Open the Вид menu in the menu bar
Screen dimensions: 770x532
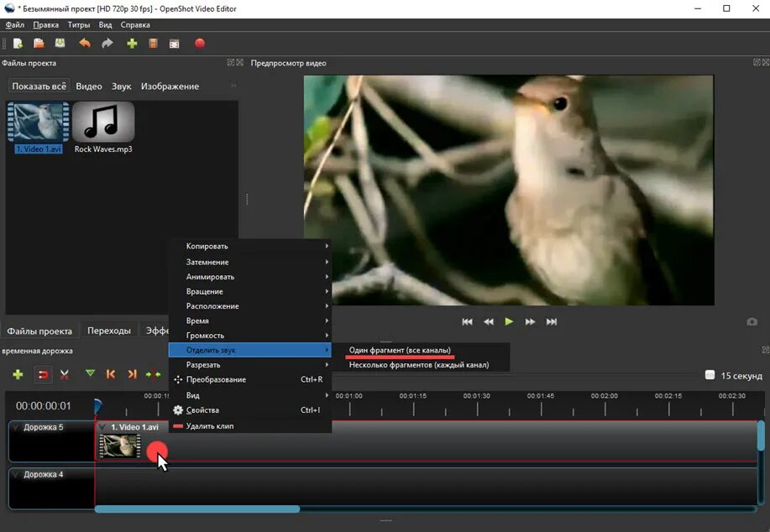point(105,24)
